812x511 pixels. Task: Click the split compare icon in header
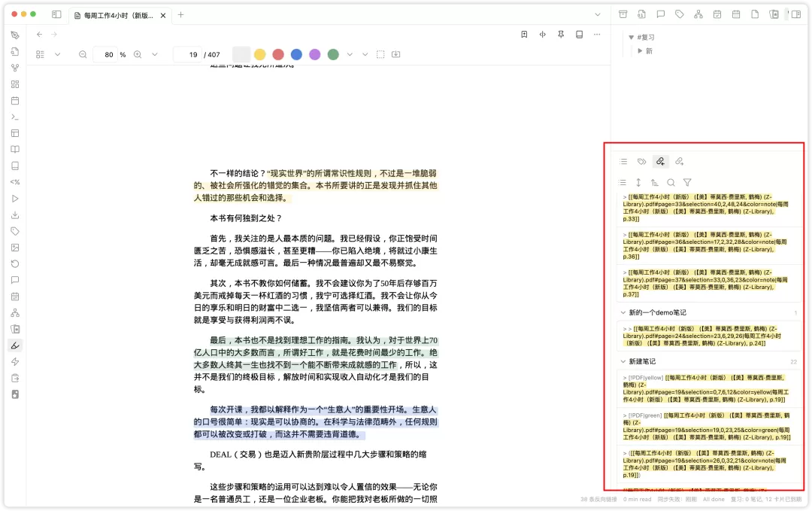[x=542, y=34]
